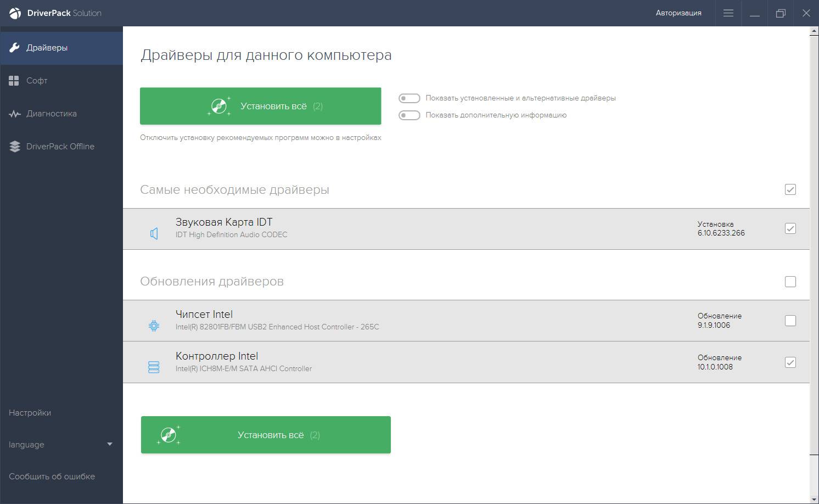Check the Обновления драйверов section checkbox

point(790,282)
